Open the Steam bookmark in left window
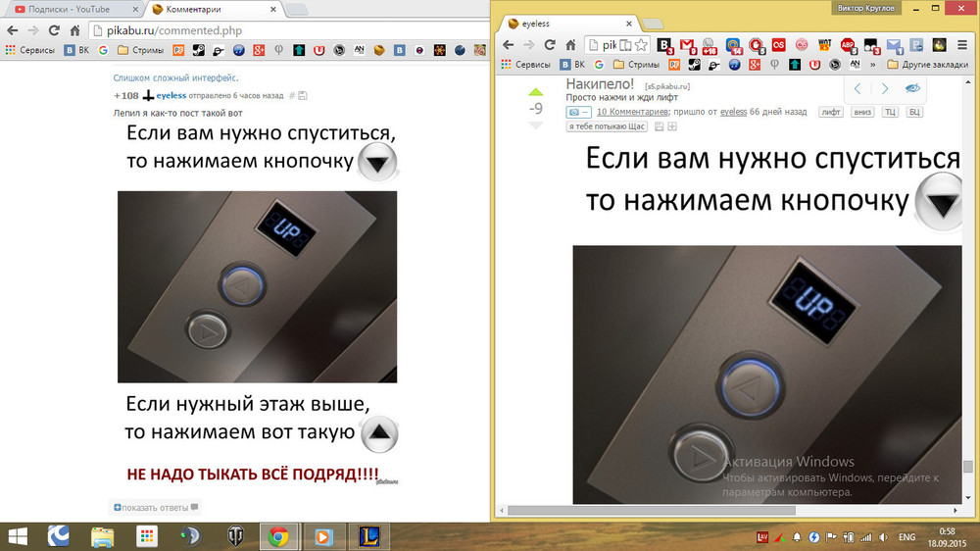This screenshot has width=980, height=551. tap(197, 50)
